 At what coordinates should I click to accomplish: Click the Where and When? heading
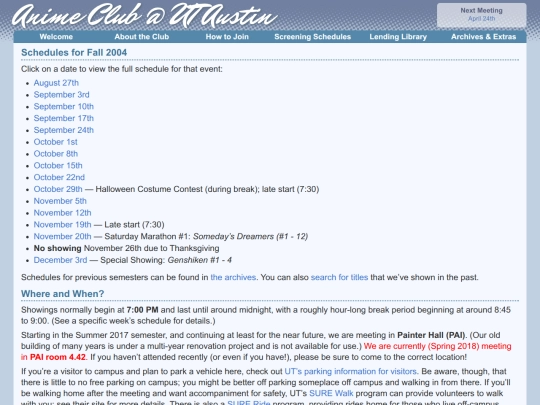click(x=62, y=294)
